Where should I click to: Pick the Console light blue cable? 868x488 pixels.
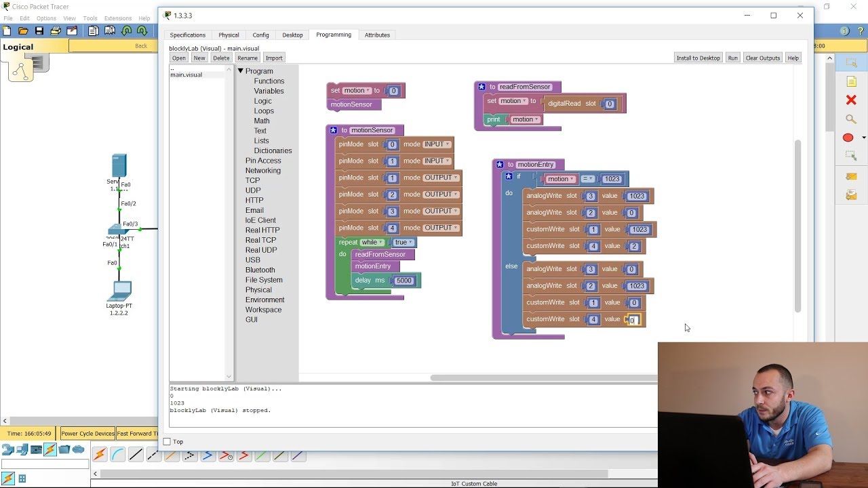tap(118, 455)
